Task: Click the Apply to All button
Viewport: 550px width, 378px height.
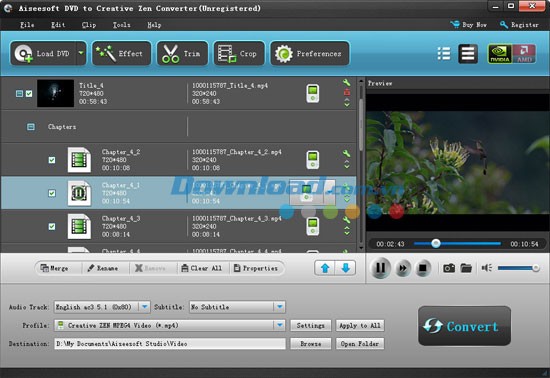Action: [360, 325]
